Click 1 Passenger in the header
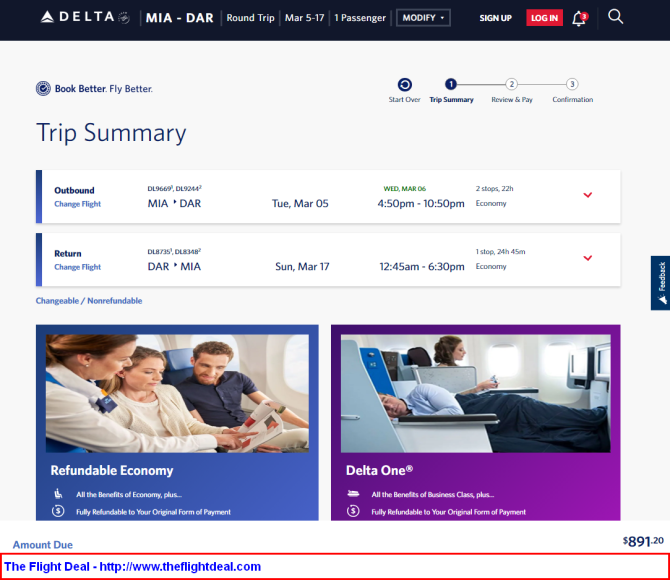This screenshot has width=670, height=580. [x=360, y=18]
